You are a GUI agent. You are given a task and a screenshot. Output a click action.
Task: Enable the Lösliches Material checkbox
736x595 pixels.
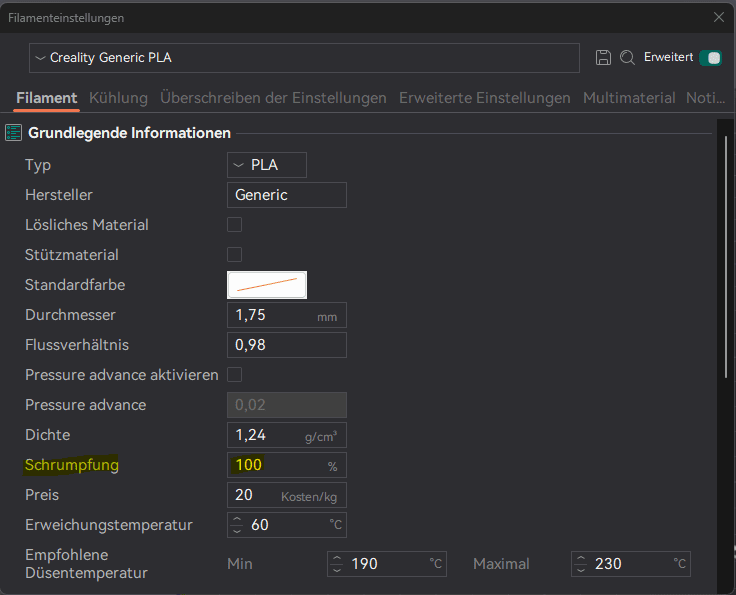[234, 225]
